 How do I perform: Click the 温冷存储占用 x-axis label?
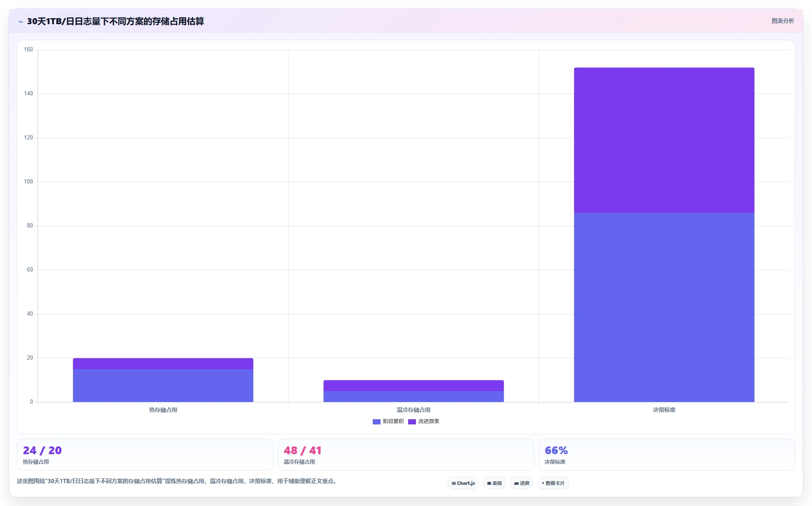[413, 410]
